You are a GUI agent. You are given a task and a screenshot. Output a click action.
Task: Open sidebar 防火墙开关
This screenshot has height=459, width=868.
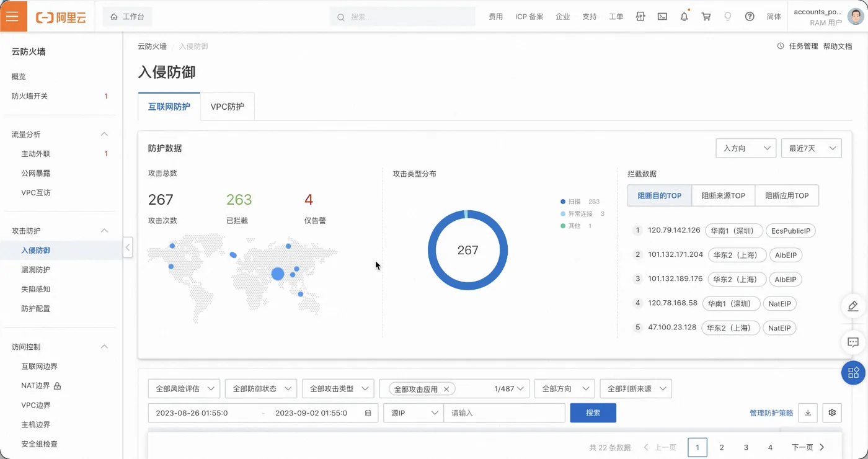[x=30, y=96]
